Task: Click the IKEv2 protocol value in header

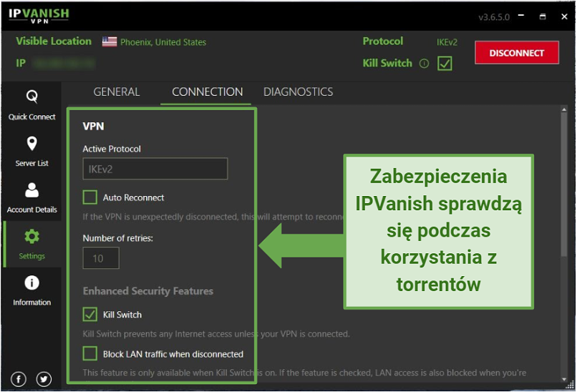Action: [x=447, y=42]
